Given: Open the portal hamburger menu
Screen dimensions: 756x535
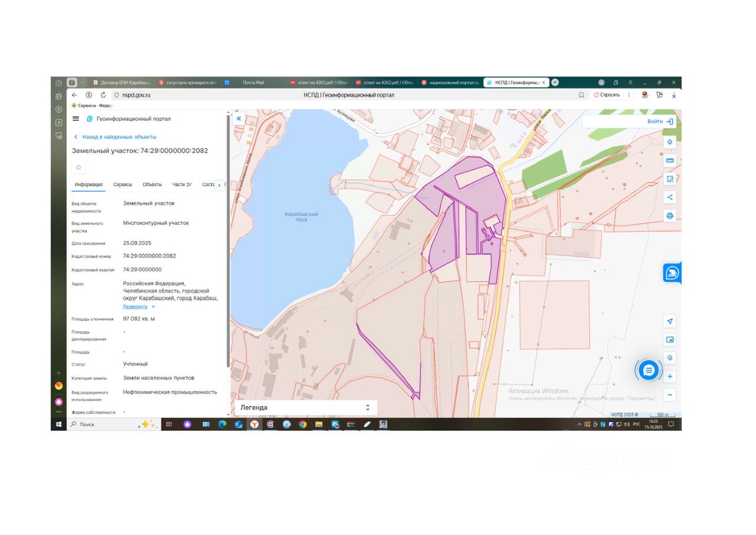Looking at the screenshot, I should pyautogui.click(x=76, y=119).
